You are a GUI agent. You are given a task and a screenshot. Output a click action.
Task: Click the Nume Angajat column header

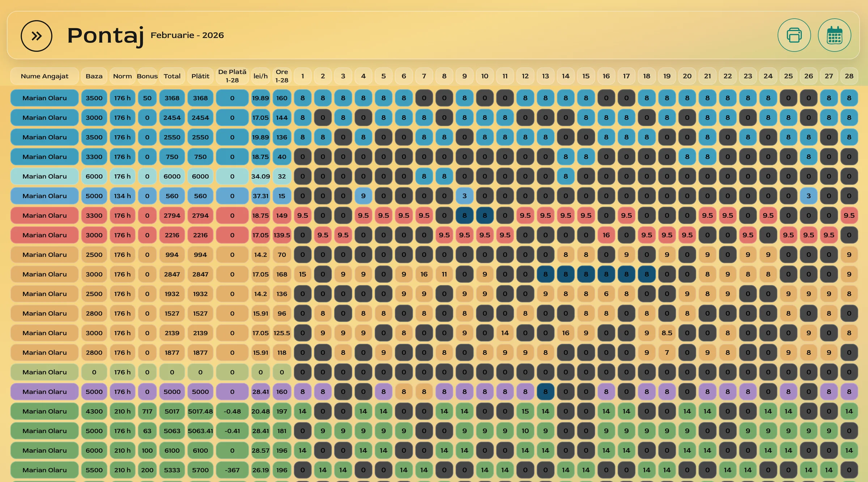[44, 76]
